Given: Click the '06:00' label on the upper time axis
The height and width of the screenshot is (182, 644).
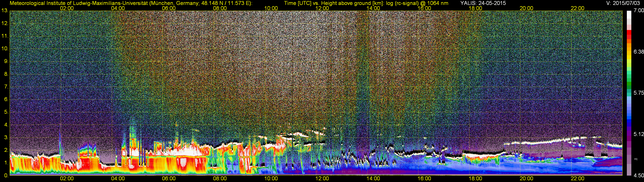Looking at the screenshot, I should (x=169, y=8).
